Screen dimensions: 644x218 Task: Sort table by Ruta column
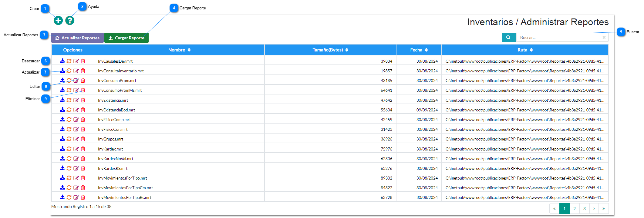(x=525, y=50)
